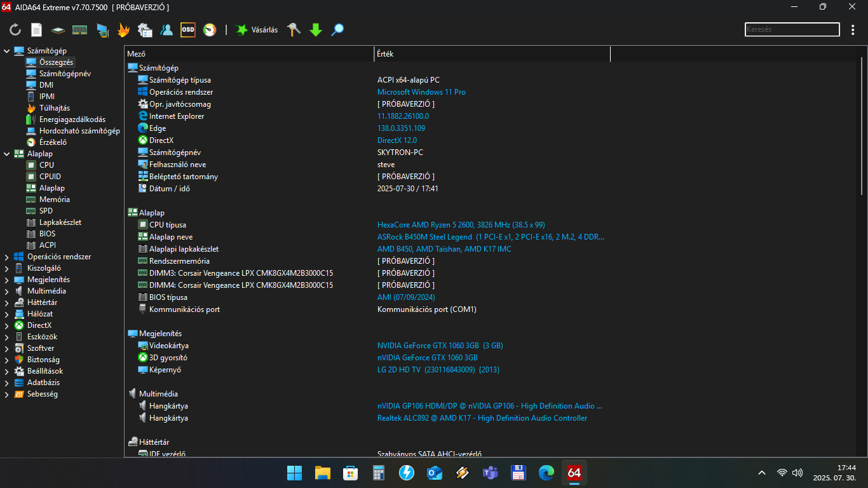
Task: Click the Vásárlás purchase button
Action: pos(257,30)
